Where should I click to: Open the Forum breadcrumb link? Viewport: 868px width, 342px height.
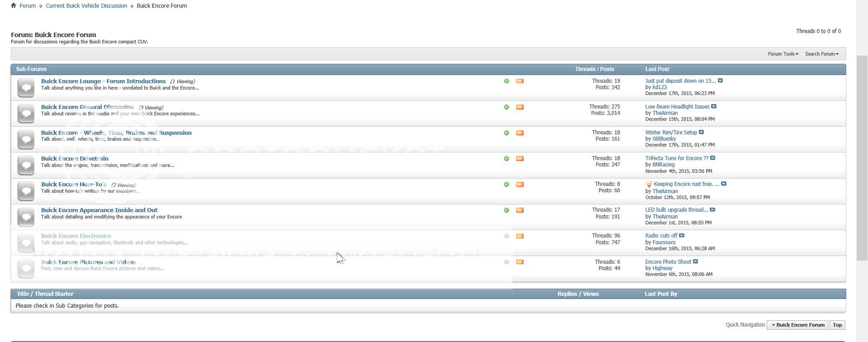click(28, 6)
